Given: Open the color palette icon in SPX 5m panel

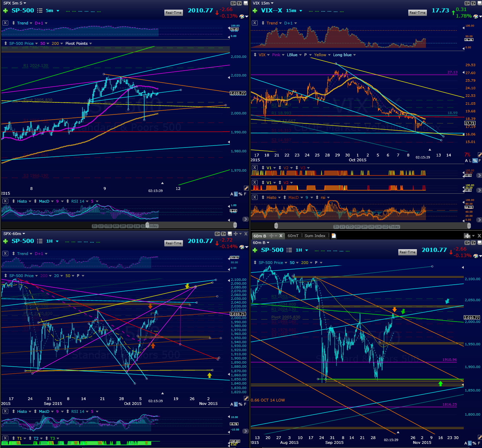Looking at the screenshot, I should pyautogui.click(x=242, y=16).
